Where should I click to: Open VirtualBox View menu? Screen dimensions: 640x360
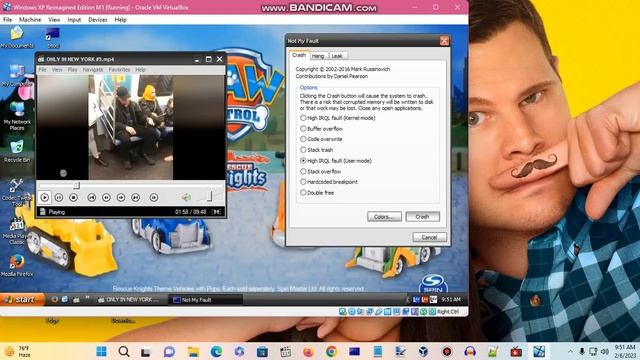click(x=54, y=20)
